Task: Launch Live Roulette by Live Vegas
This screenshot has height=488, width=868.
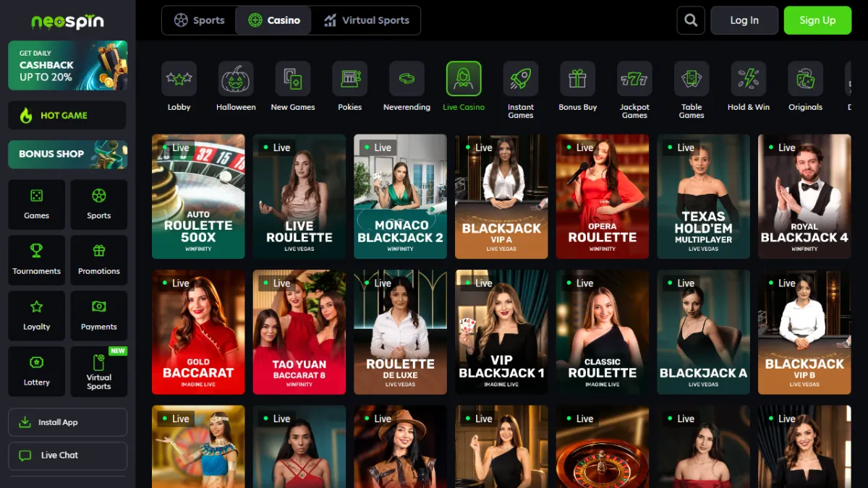Action: [x=299, y=197]
